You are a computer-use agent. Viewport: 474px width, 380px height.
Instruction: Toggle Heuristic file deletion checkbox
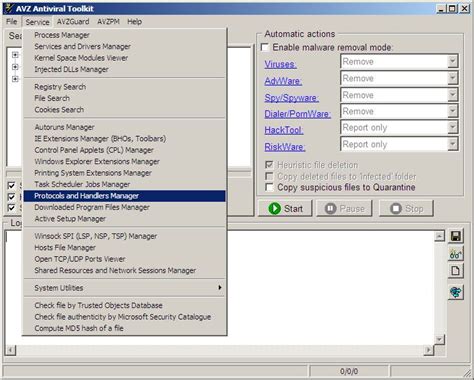pyautogui.click(x=269, y=165)
